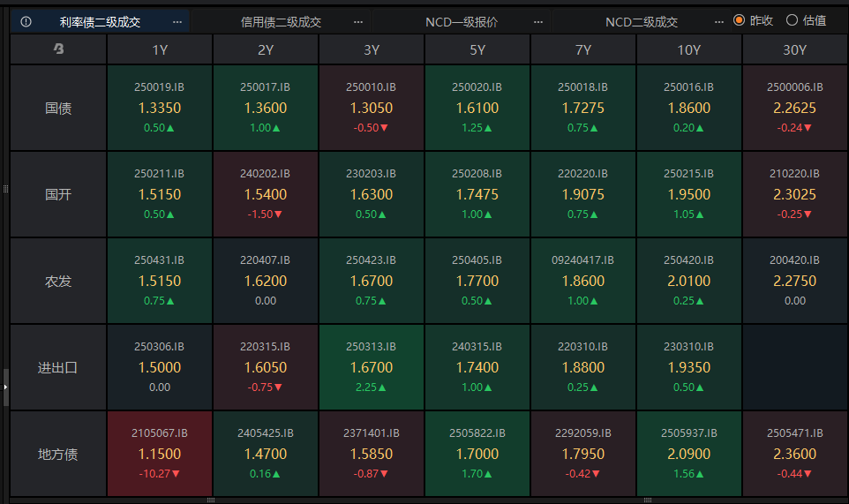Open bond 09240417.IB in 农发 7Y cell
The width and height of the screenshot is (849, 504).
583,281
